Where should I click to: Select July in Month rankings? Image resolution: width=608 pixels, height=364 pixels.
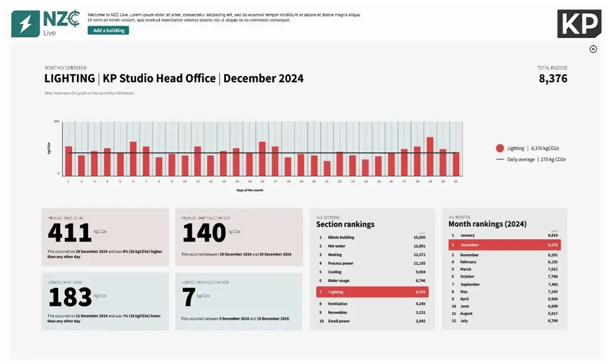click(504, 321)
